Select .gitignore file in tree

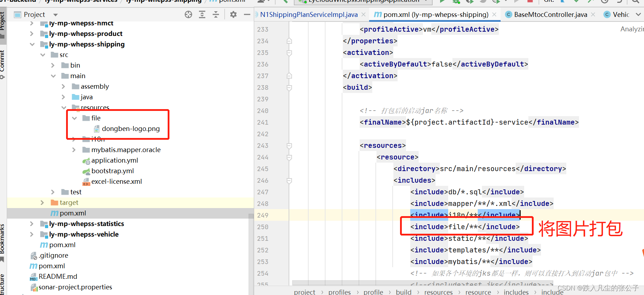pyautogui.click(x=49, y=255)
